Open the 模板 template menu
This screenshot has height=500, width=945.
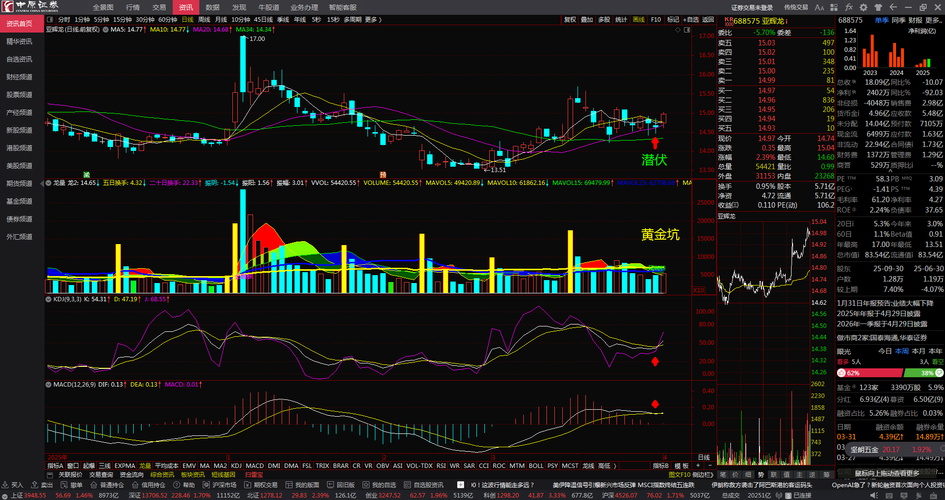pyautogui.click(x=681, y=466)
